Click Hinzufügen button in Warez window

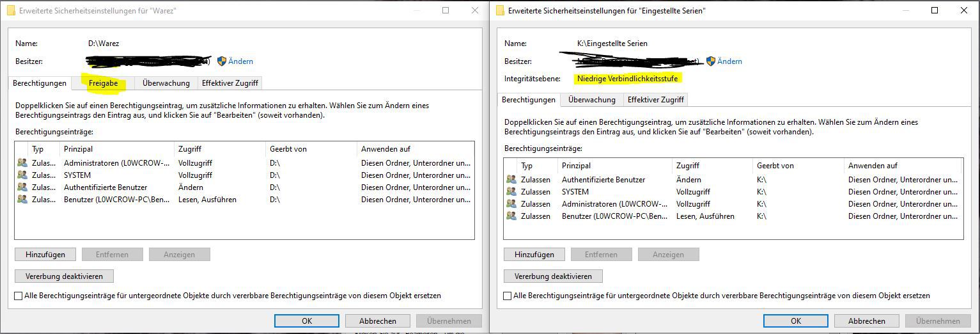click(45, 255)
